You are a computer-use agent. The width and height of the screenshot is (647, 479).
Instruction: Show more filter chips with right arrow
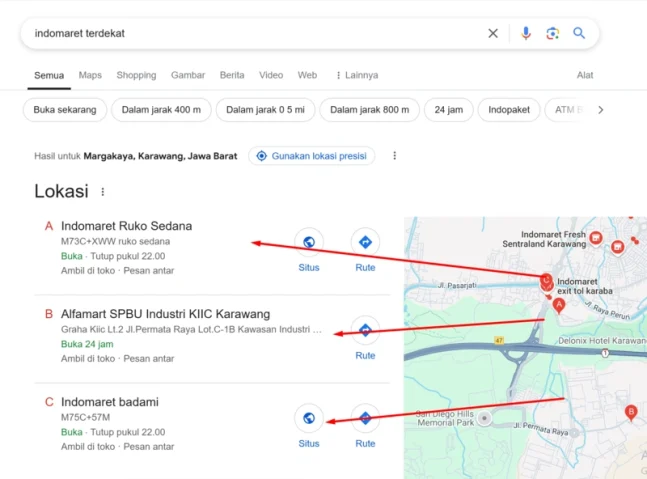(601, 110)
